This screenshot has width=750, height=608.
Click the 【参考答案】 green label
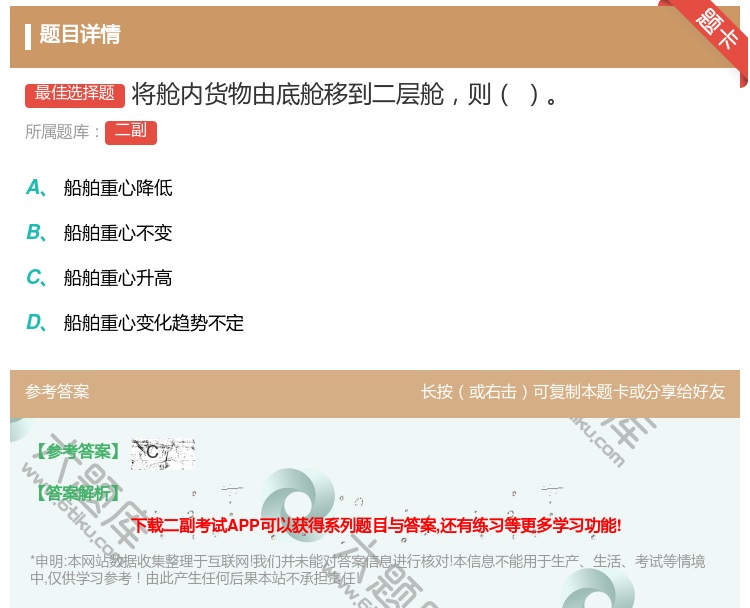pyautogui.click(x=78, y=451)
